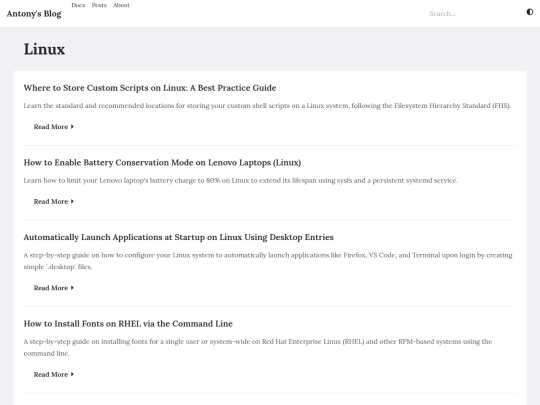Viewport: 540px width, 405px height.
Task: Click arrow icon beside first Read More
Action: (x=72, y=127)
